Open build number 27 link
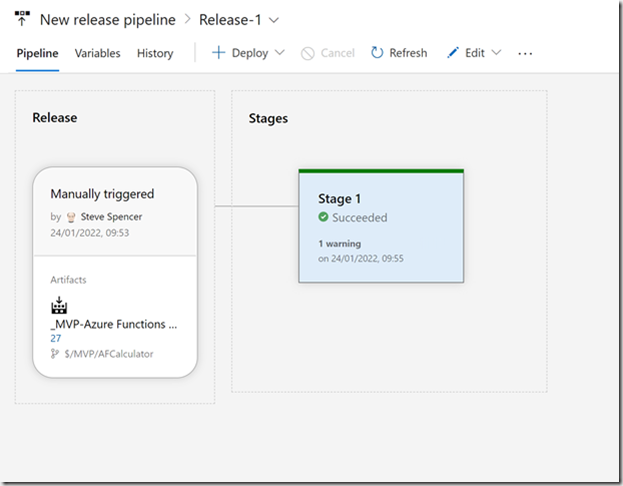Screen dimensions: 623x486 pyautogui.click(x=56, y=338)
